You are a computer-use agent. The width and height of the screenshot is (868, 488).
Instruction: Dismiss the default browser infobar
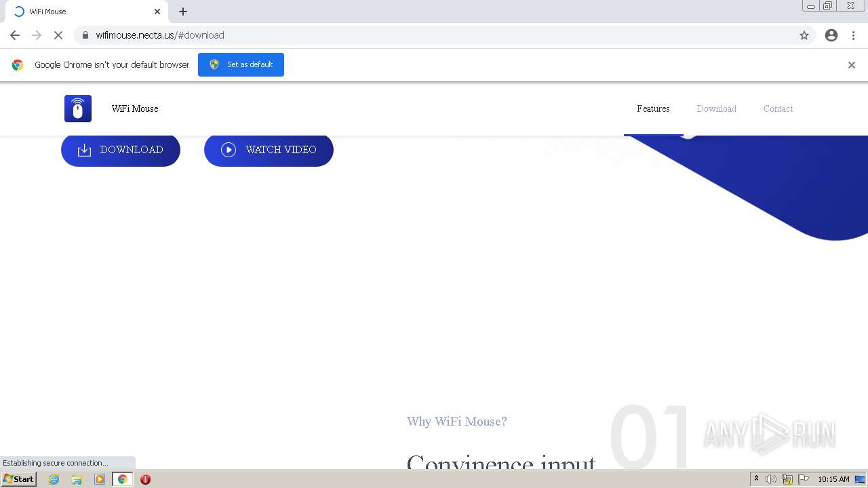[852, 65]
